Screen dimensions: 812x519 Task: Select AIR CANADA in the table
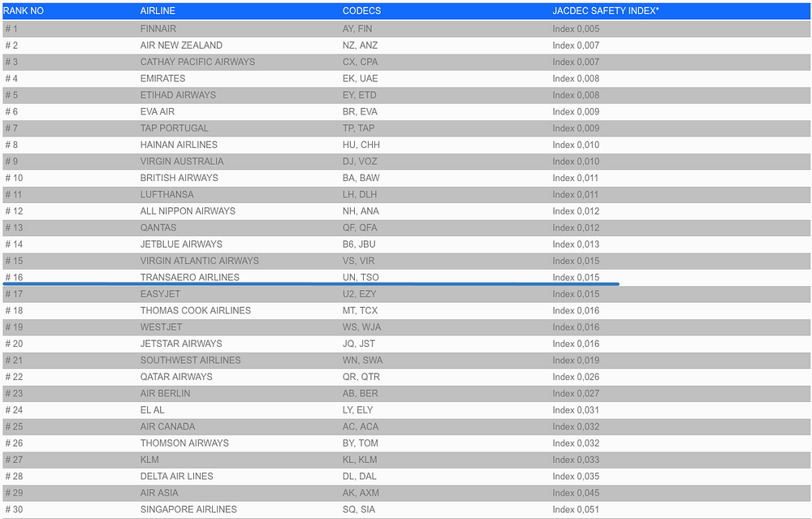click(x=168, y=426)
